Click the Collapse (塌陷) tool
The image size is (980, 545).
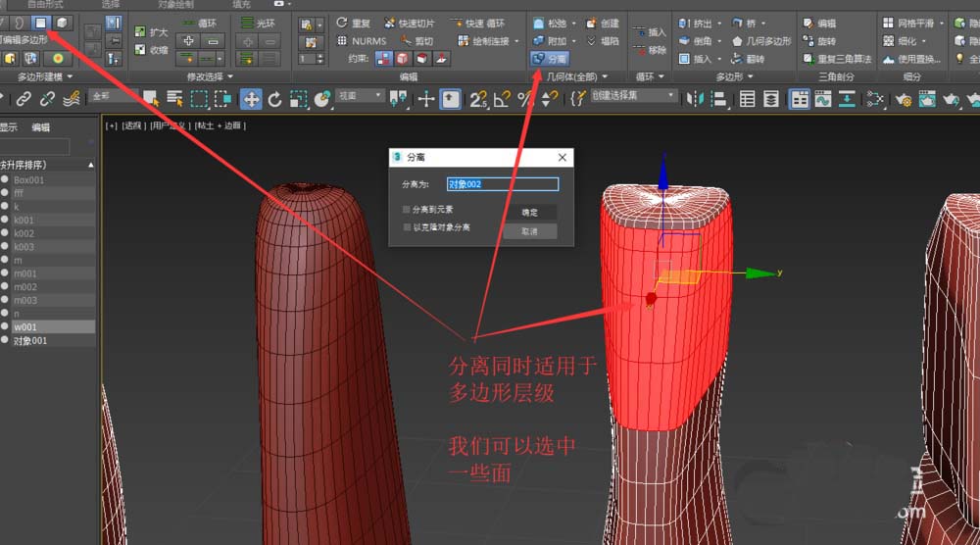[603, 40]
